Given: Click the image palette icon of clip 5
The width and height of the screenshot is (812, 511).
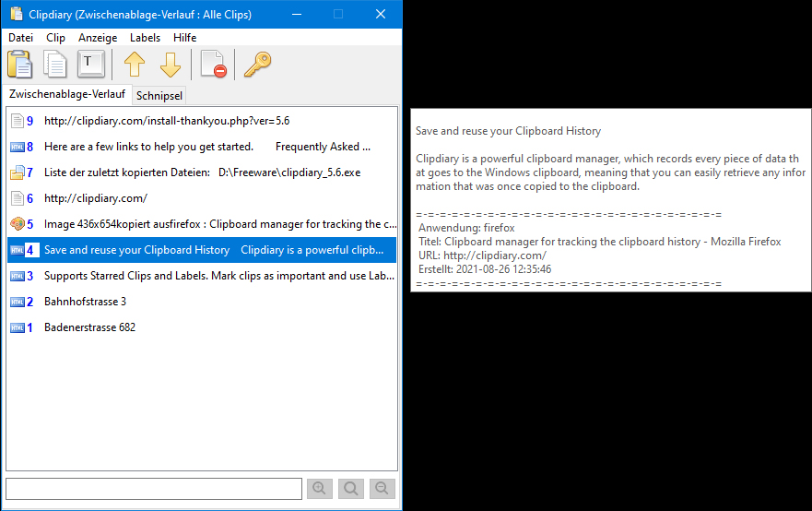Looking at the screenshot, I should point(18,224).
